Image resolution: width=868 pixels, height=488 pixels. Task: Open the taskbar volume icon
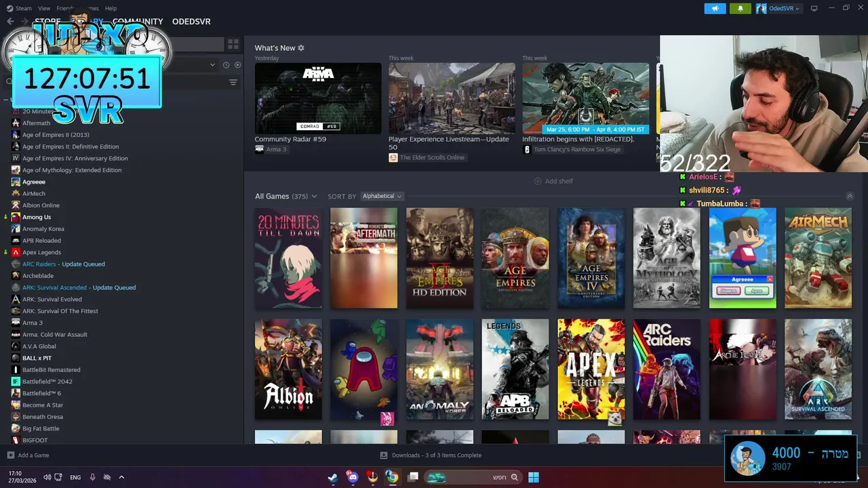pyautogui.click(x=47, y=477)
